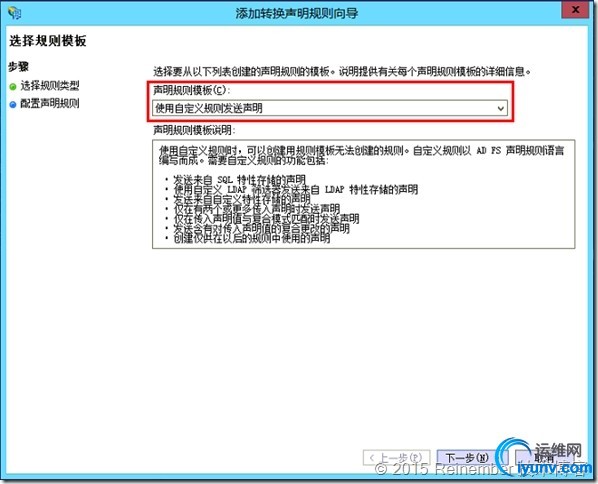This screenshot has height=484, width=598.
Task: Click the blue bullet next to 配置声明规则
Action: point(13,104)
